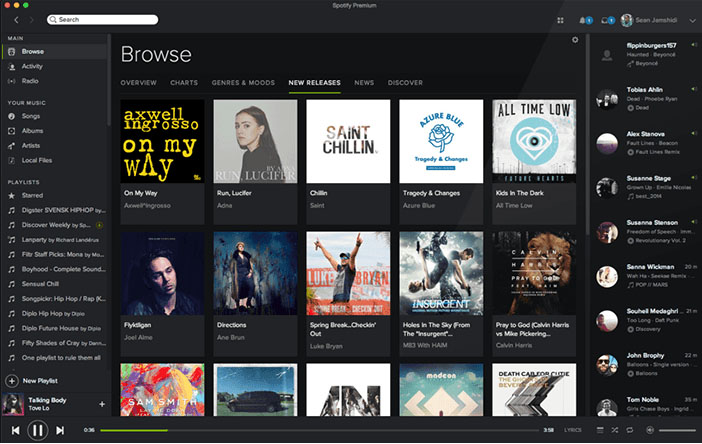The image size is (702, 444).
Task: Open the inbox messages icon
Action: (x=607, y=20)
